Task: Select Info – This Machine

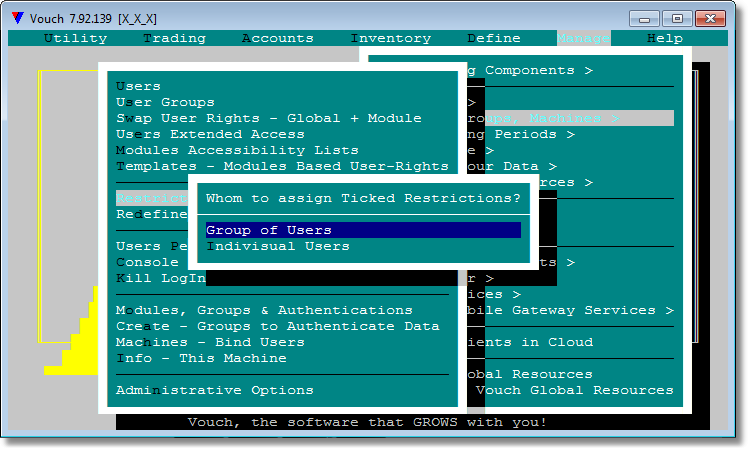Action: tap(201, 358)
